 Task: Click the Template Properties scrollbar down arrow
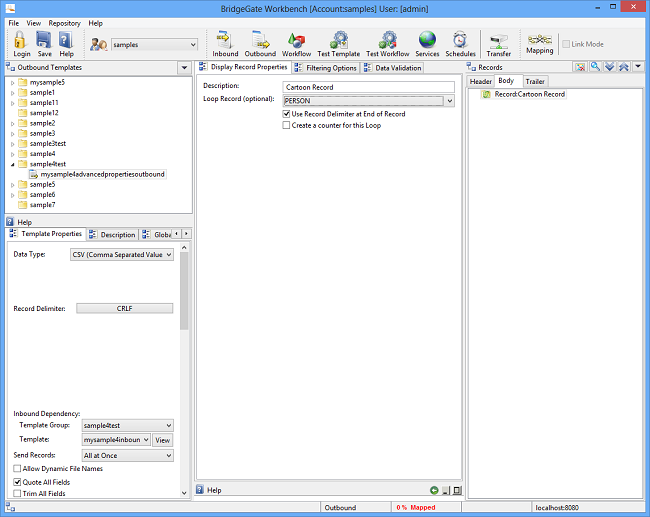click(184, 493)
